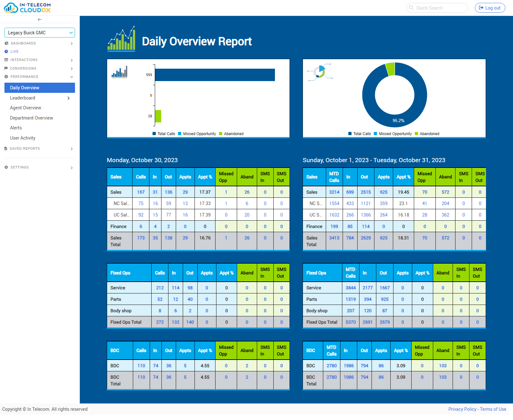Open the Legacy Buick GMC dealership dropdown
This screenshot has width=513, height=420.
[39, 32]
